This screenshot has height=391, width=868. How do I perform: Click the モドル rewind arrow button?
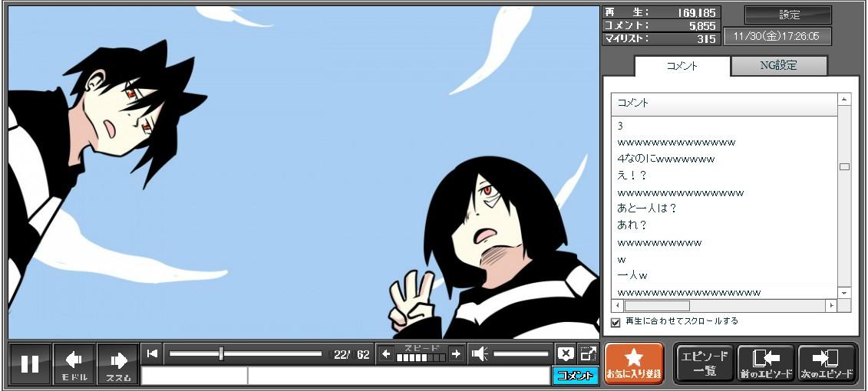coord(74,363)
